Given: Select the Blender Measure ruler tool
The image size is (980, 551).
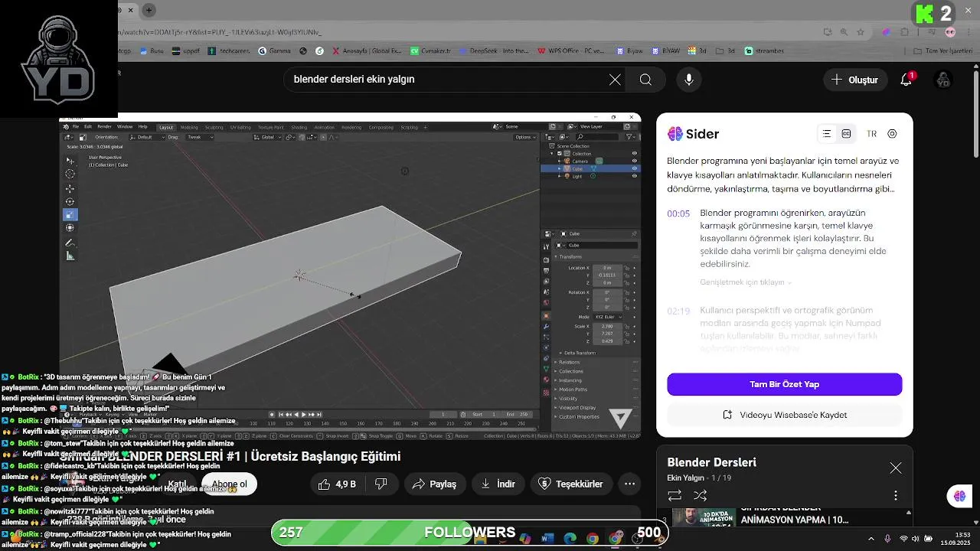Looking at the screenshot, I should (x=70, y=256).
